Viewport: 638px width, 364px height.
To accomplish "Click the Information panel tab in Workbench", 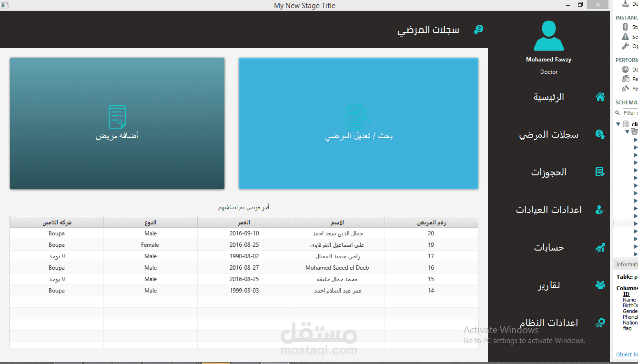I will click(x=626, y=264).
